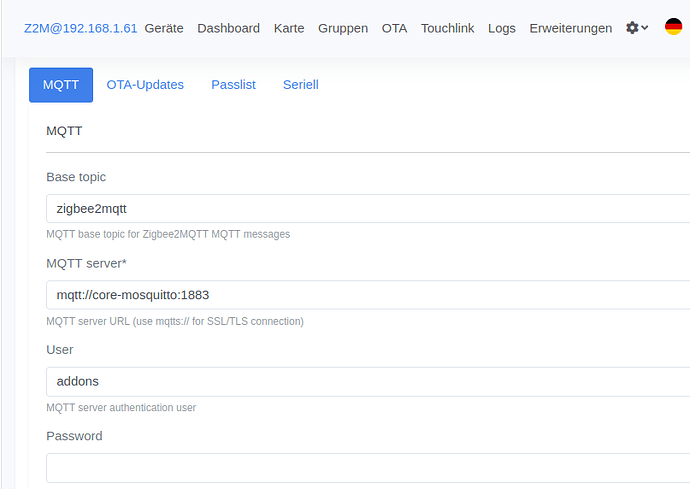
Task: Select the MQTT settings tab
Action: click(x=61, y=85)
